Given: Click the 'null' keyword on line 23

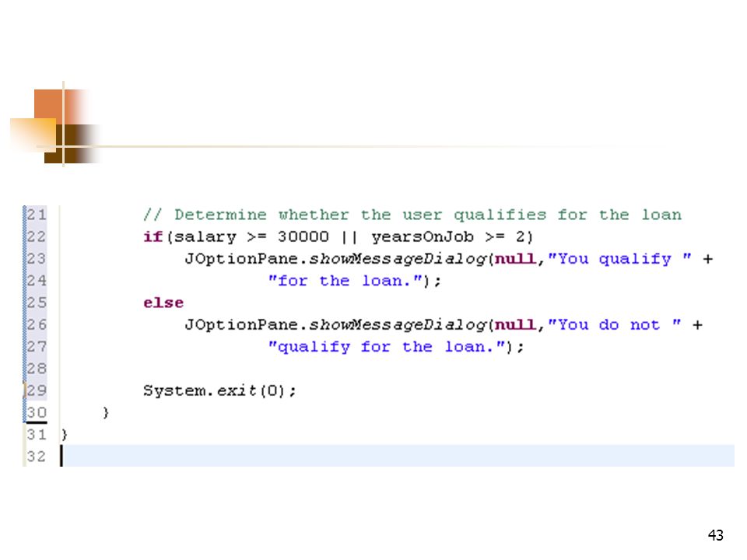Looking at the screenshot, I should [516, 259].
